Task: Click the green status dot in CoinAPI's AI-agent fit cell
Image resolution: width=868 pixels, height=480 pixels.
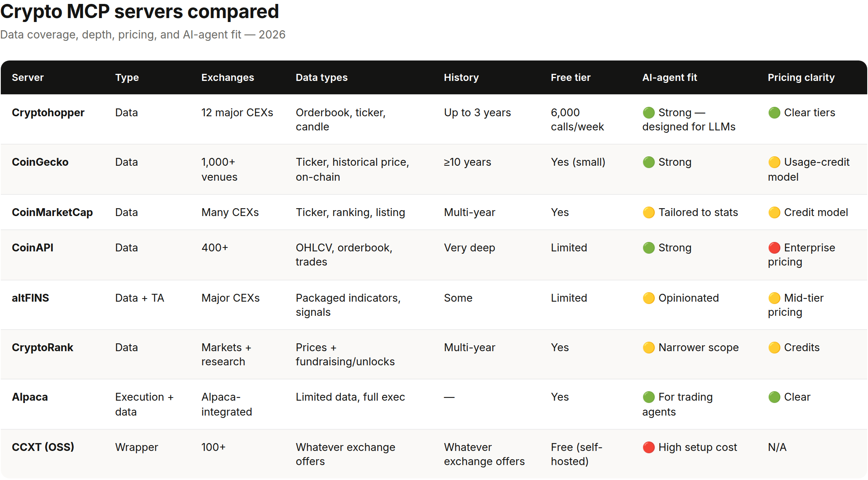Action: tap(648, 248)
